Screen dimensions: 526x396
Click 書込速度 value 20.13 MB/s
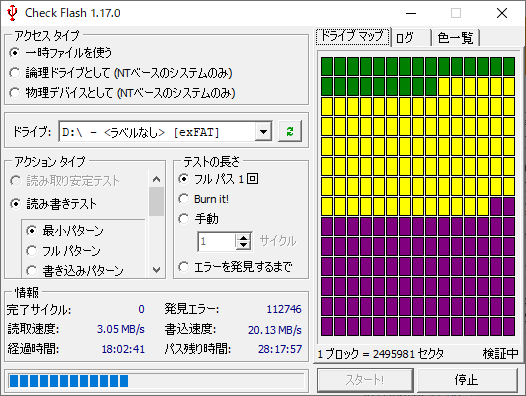coord(275,330)
